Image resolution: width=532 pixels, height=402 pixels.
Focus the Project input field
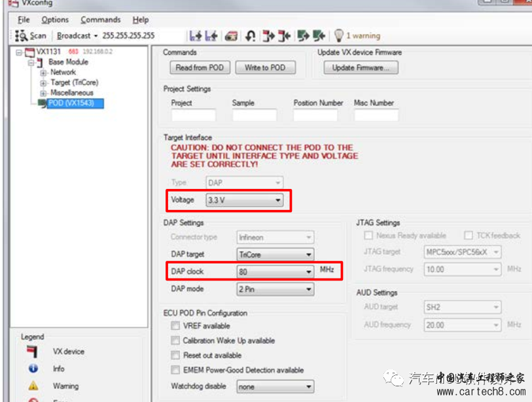click(194, 115)
